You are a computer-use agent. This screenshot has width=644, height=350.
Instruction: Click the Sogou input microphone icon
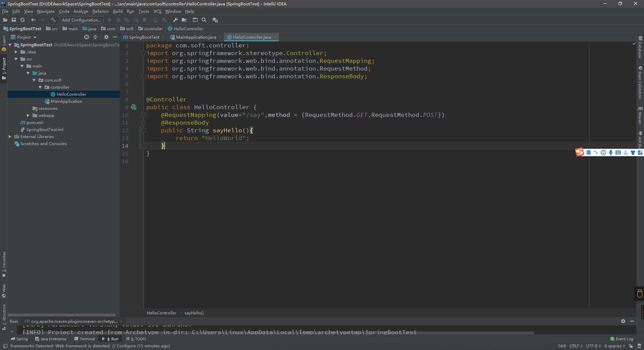(611, 152)
